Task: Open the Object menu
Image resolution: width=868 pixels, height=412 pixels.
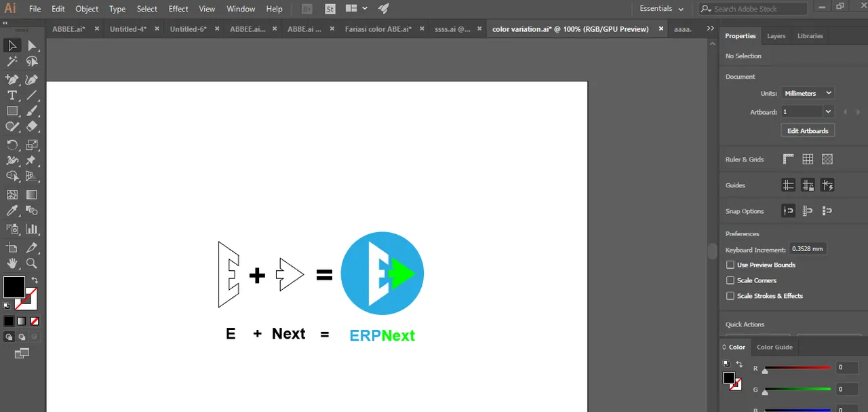Action: [x=87, y=9]
